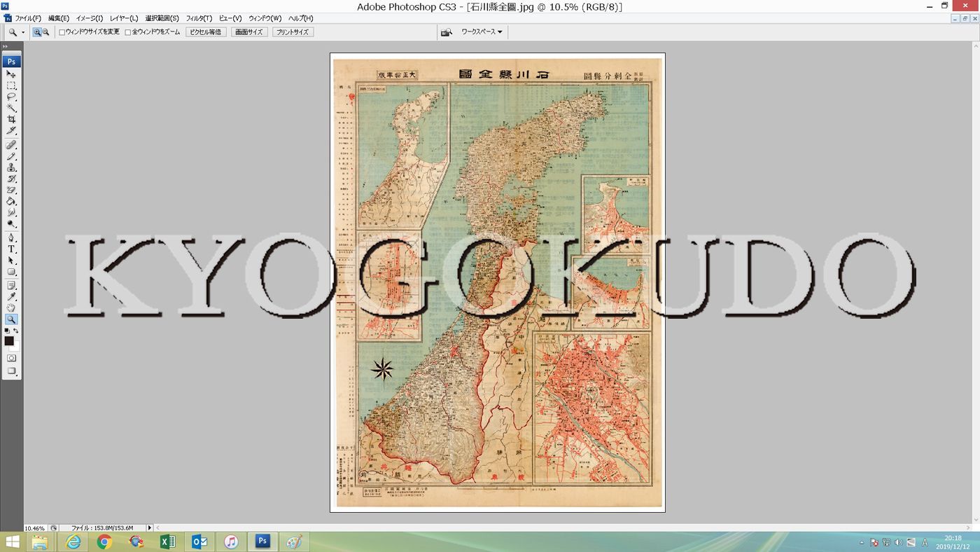
Task: Select the Hand tool
Action: [11, 308]
